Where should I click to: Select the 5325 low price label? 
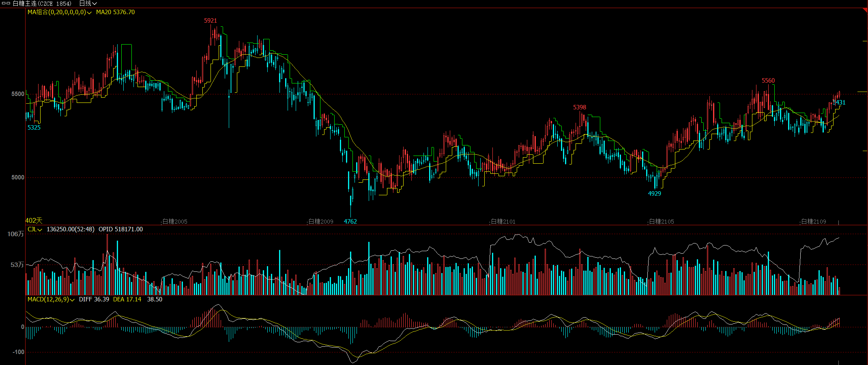pos(34,128)
